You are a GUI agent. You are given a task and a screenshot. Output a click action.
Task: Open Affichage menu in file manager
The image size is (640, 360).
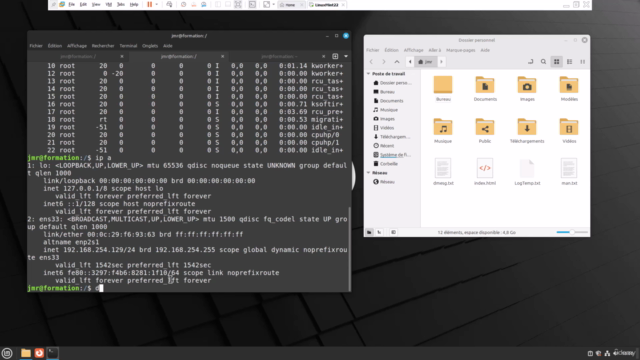point(413,50)
